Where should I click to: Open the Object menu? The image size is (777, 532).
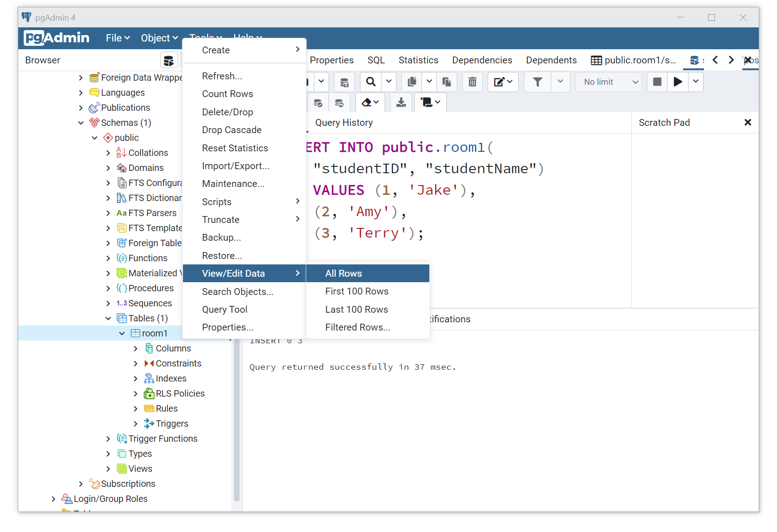click(159, 38)
